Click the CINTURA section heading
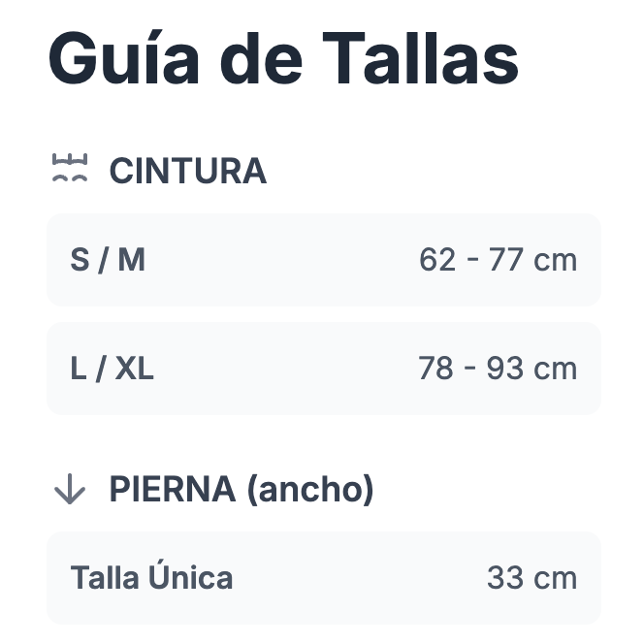644x644 pixels. pos(187,171)
